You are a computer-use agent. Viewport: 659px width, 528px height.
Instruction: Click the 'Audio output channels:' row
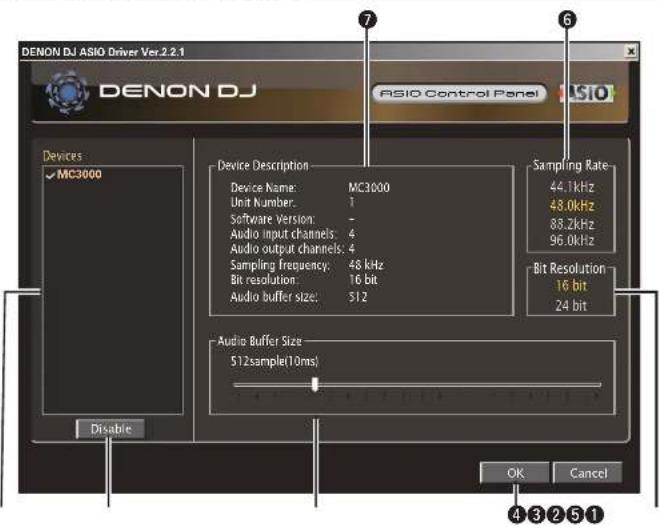(x=293, y=248)
